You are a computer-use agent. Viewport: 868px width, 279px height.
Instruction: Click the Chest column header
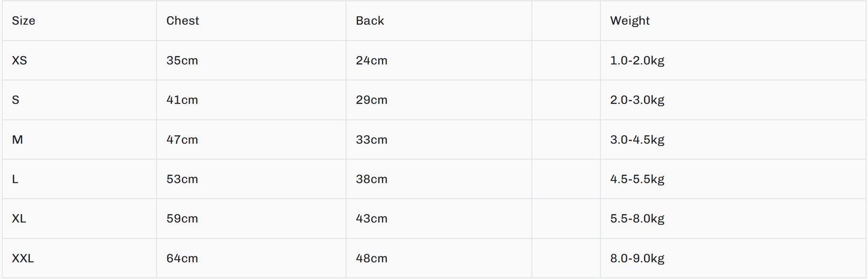coord(183,20)
